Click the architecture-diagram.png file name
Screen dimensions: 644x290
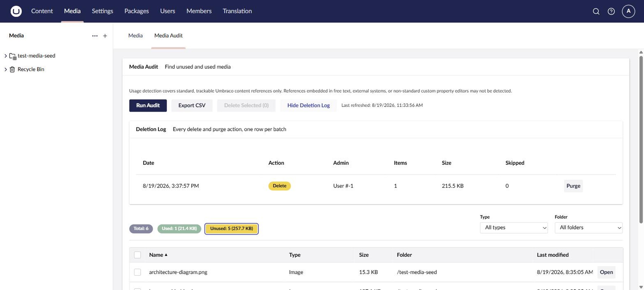pos(178,272)
